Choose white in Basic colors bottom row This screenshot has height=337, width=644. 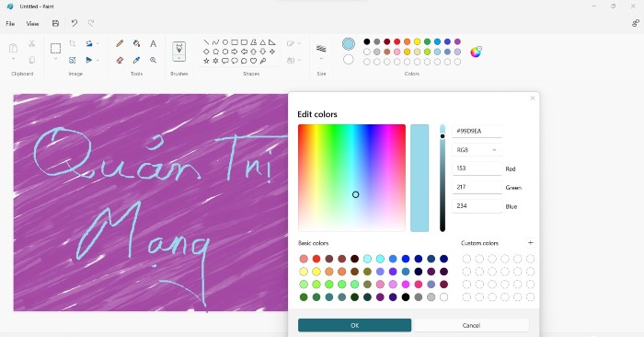(x=443, y=297)
